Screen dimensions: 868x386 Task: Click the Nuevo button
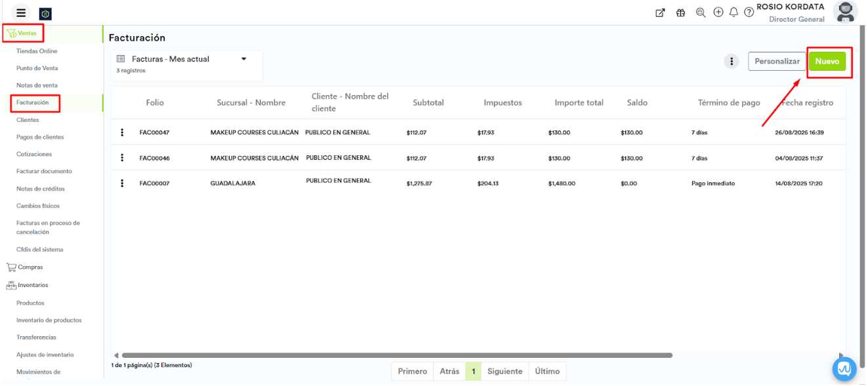tap(827, 62)
